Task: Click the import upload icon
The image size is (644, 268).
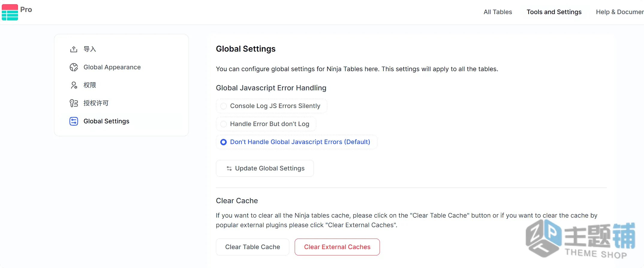Action: pyautogui.click(x=74, y=49)
